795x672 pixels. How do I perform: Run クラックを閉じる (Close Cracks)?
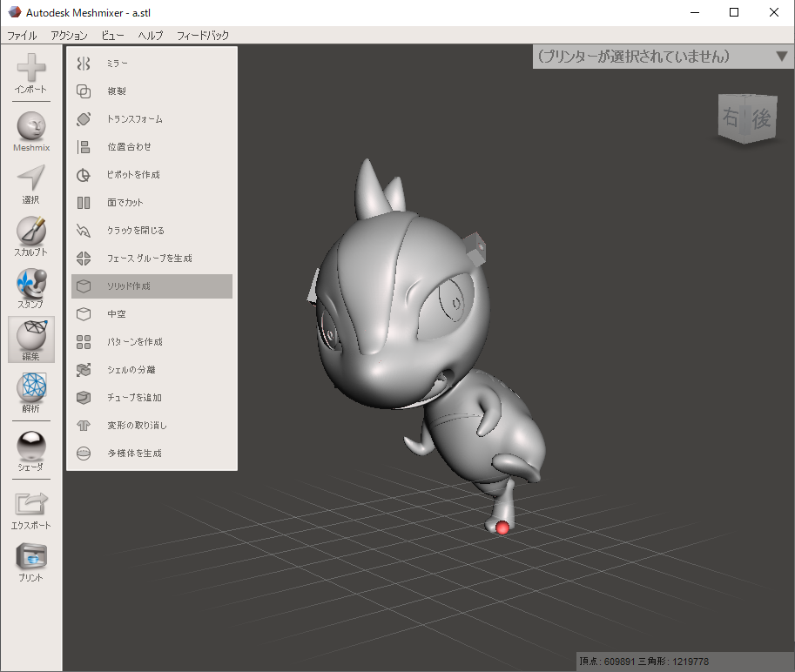click(x=152, y=231)
